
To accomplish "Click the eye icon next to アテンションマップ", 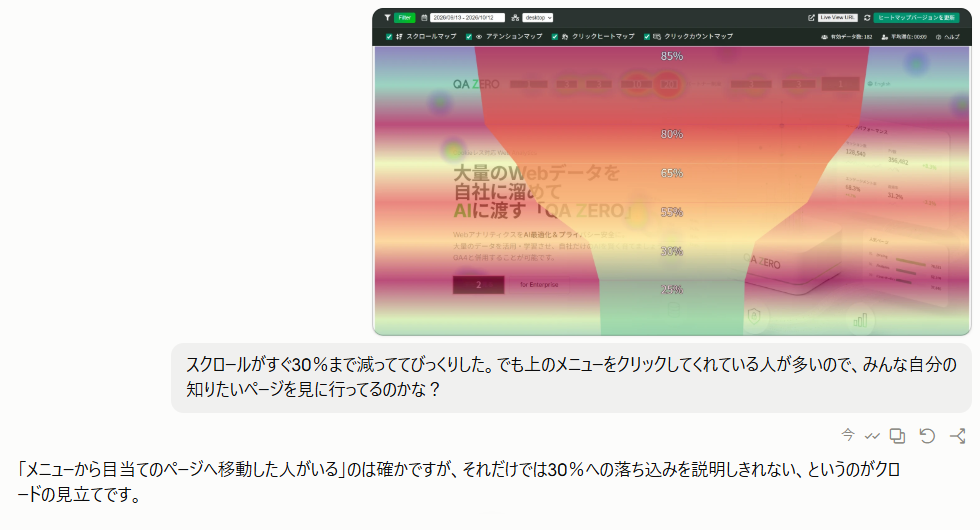I will pos(479,37).
